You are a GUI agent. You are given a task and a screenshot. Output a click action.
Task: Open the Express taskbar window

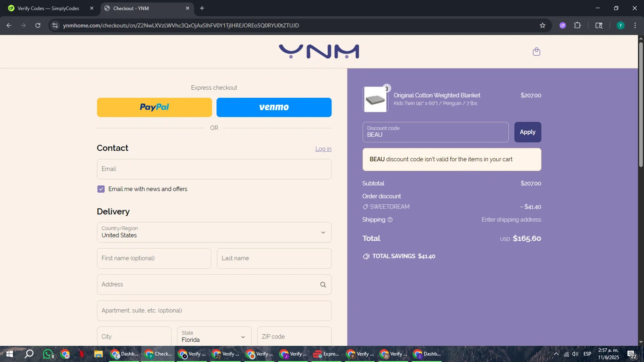[x=326, y=354]
